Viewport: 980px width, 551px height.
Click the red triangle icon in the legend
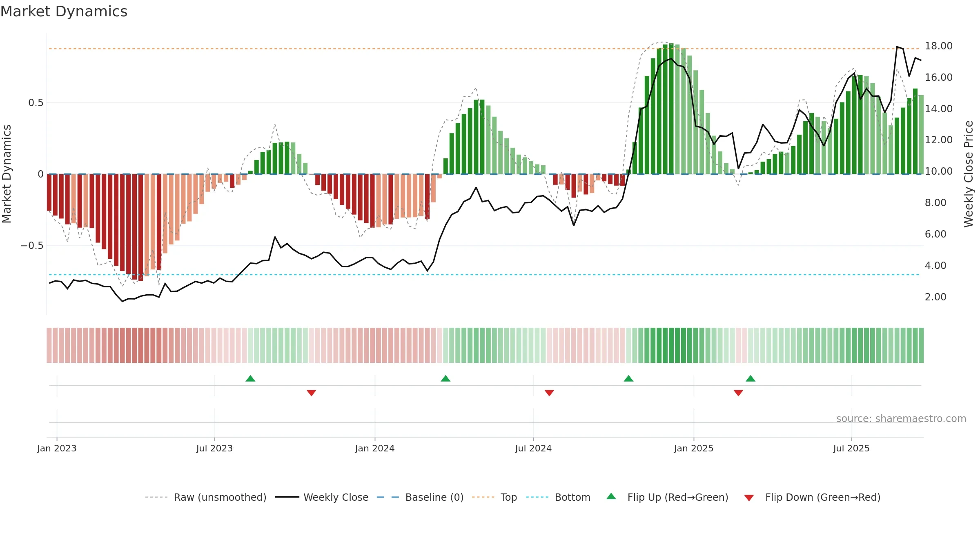tap(749, 498)
